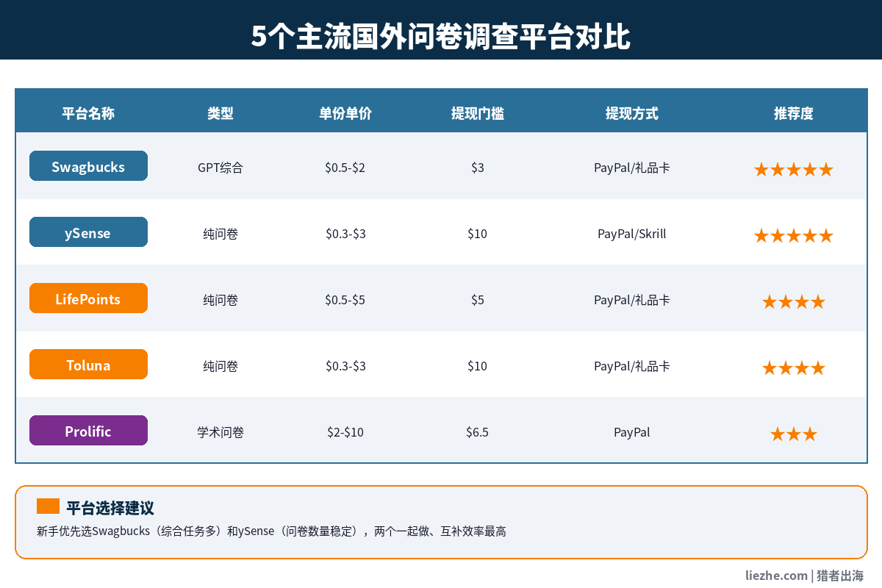Click Toluna's 纯问卷 type cell
This screenshot has width=882, height=588.
[220, 366]
